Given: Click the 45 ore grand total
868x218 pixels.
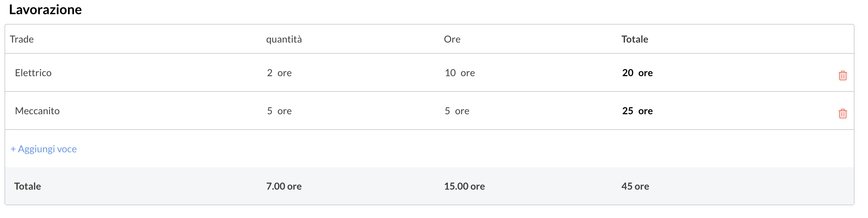Looking at the screenshot, I should click(635, 186).
